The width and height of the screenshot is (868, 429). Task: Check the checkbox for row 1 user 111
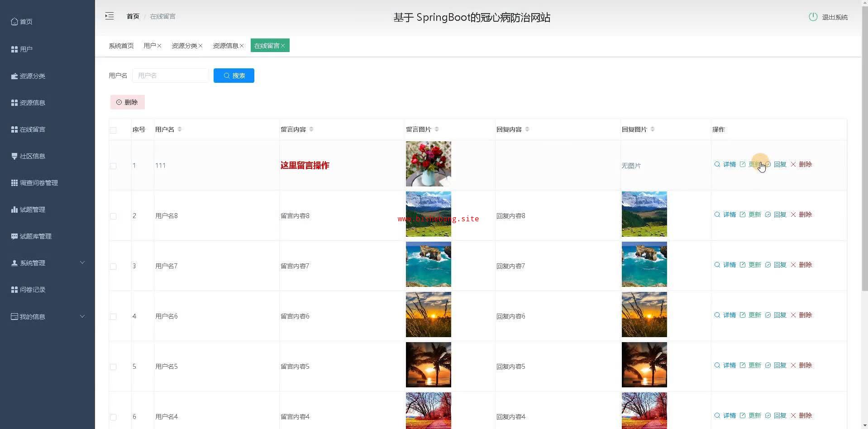[x=113, y=166]
